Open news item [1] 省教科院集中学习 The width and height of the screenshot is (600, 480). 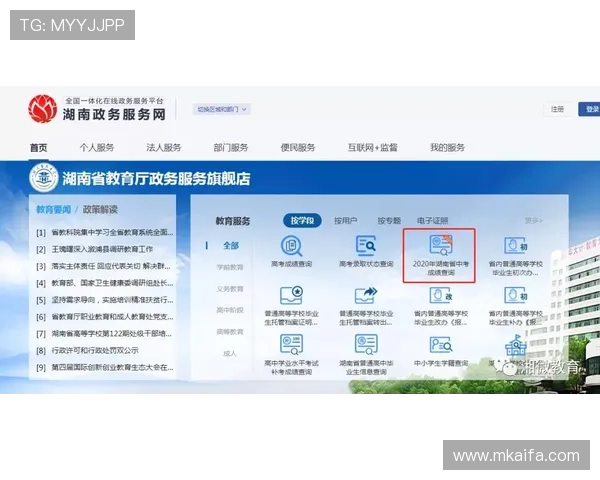(x=105, y=233)
